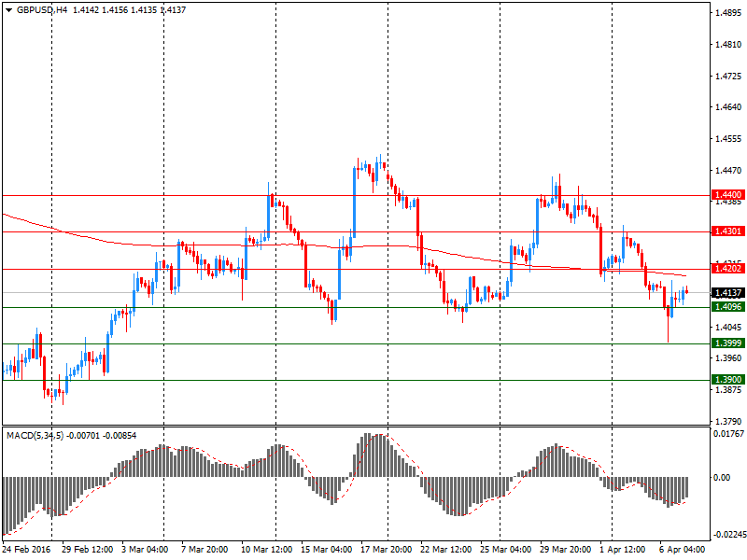Click the 17 Mar 20:00 time label

[x=386, y=550]
